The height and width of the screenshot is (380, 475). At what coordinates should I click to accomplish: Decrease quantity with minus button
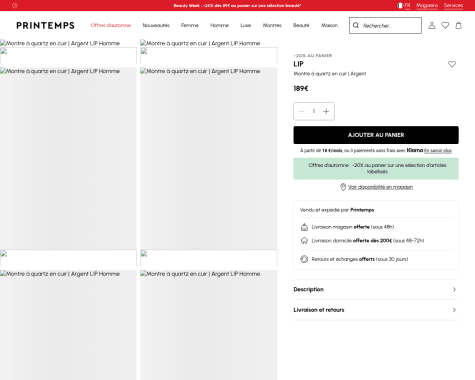pos(302,111)
